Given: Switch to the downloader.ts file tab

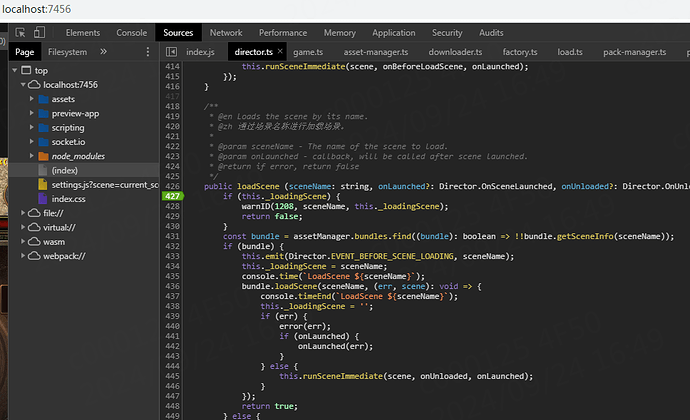Looking at the screenshot, I should point(455,52).
